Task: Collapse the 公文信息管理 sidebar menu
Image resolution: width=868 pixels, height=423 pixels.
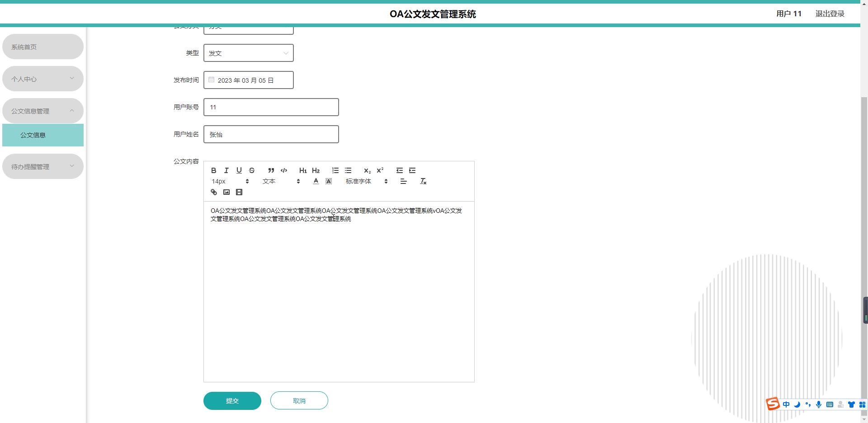Action: click(43, 111)
